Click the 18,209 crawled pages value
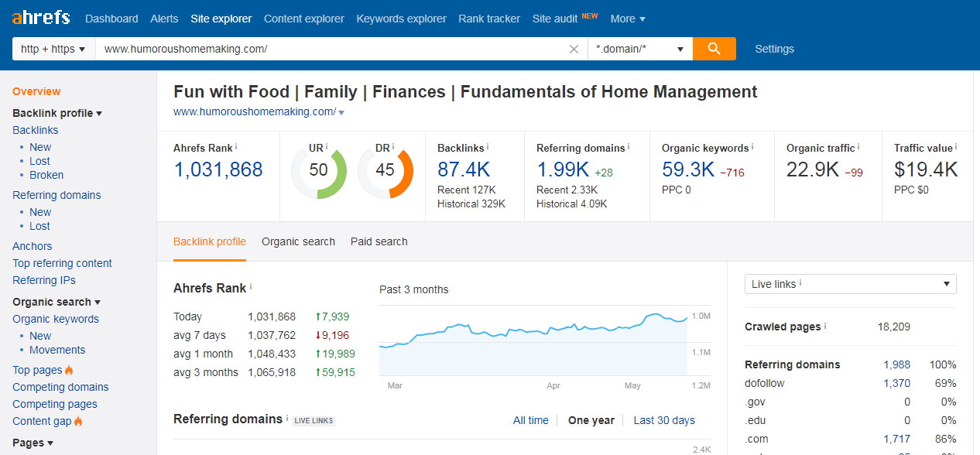Image resolution: width=980 pixels, height=455 pixels. (894, 327)
